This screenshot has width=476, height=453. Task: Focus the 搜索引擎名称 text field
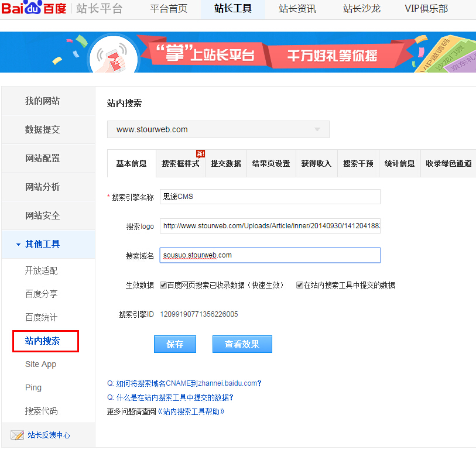click(270, 197)
